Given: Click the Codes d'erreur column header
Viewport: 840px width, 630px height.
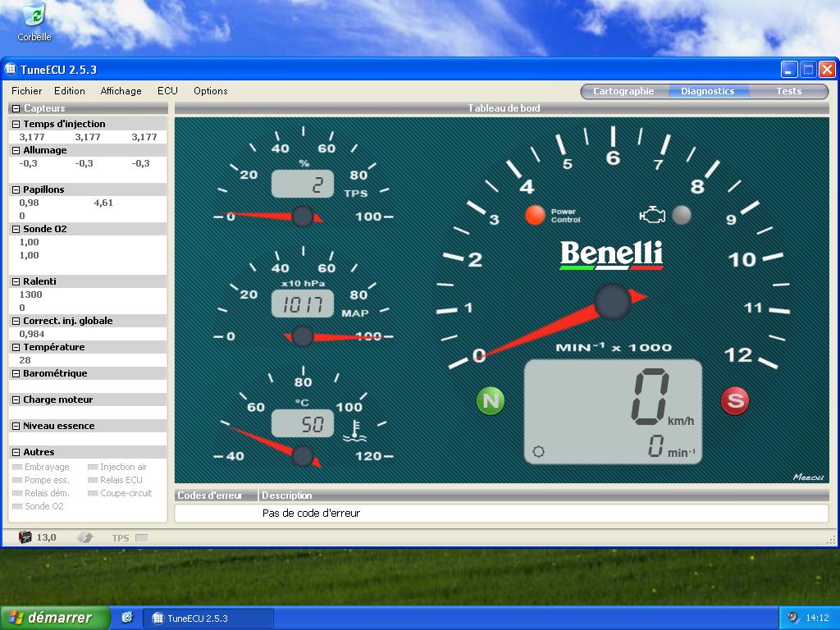Looking at the screenshot, I should point(216,495).
